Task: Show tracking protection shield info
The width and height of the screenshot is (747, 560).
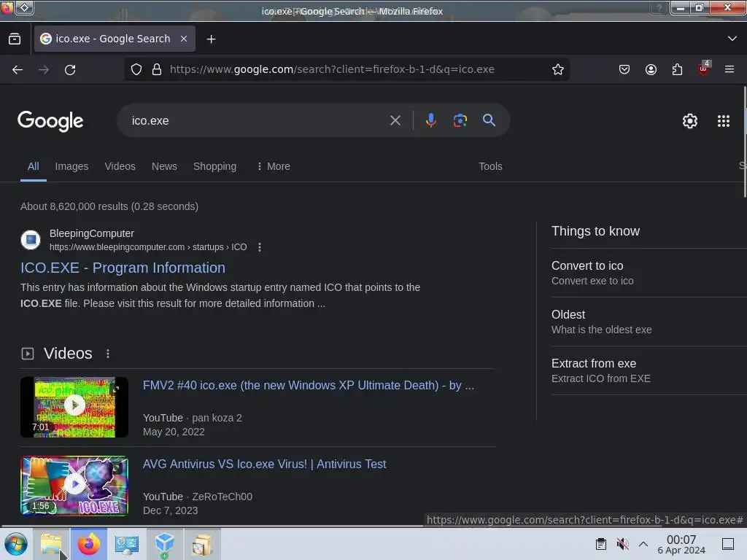Action: coord(136,69)
